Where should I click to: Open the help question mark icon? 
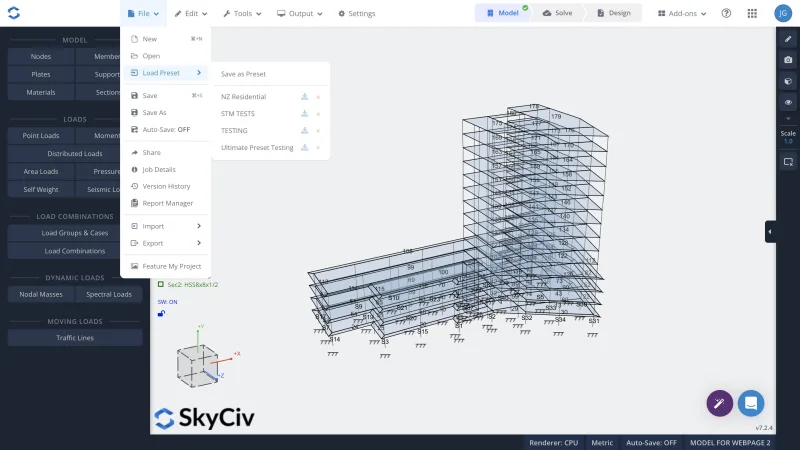[x=726, y=13]
